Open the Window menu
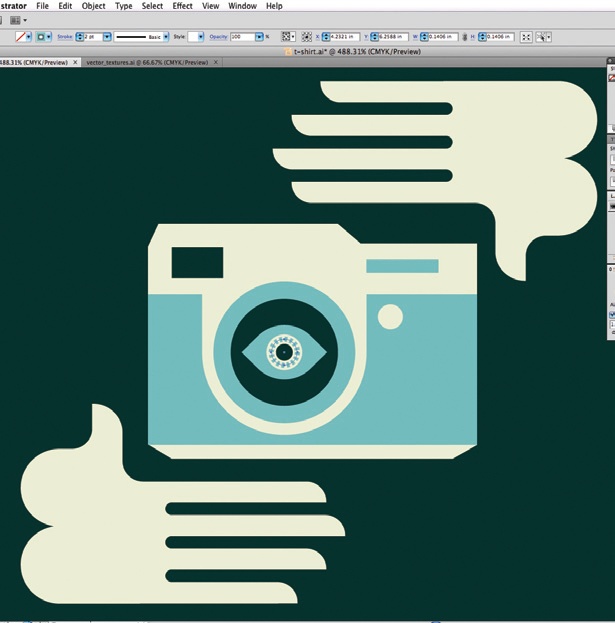The image size is (615, 623). click(x=242, y=6)
